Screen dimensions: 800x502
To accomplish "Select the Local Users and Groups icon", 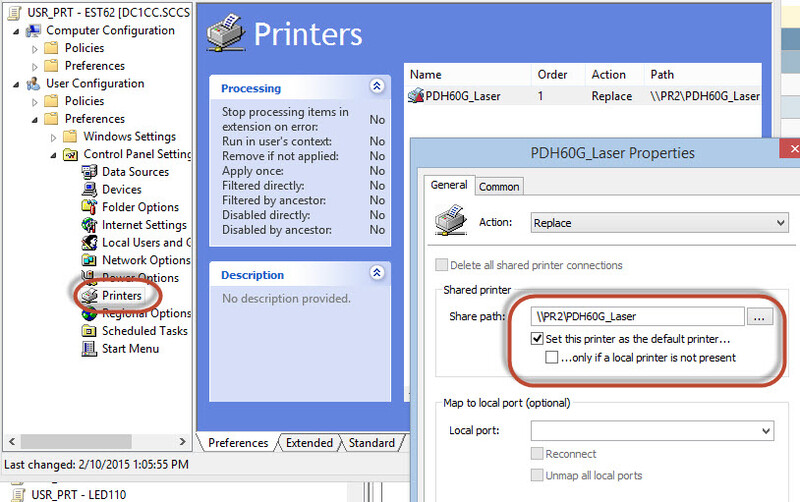I will click(89, 242).
